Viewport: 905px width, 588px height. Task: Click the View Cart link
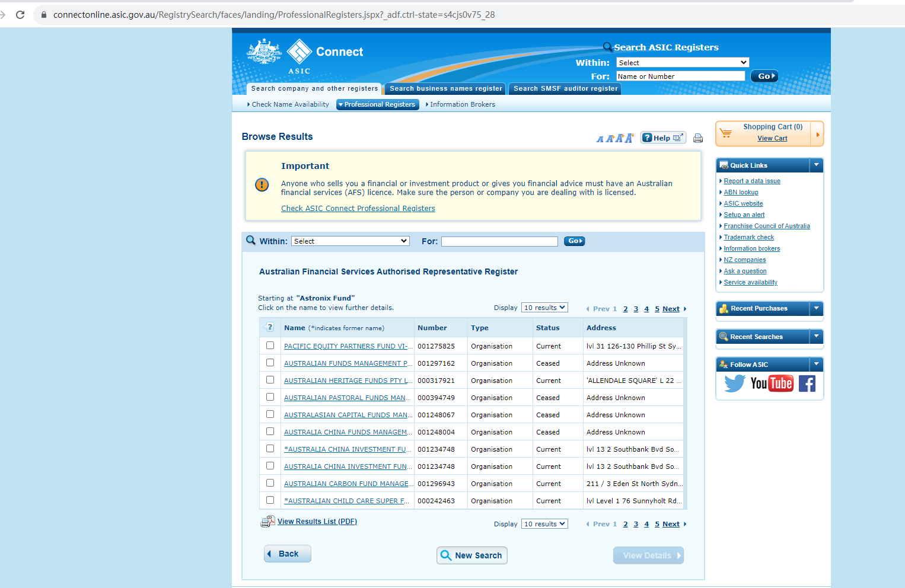point(772,138)
